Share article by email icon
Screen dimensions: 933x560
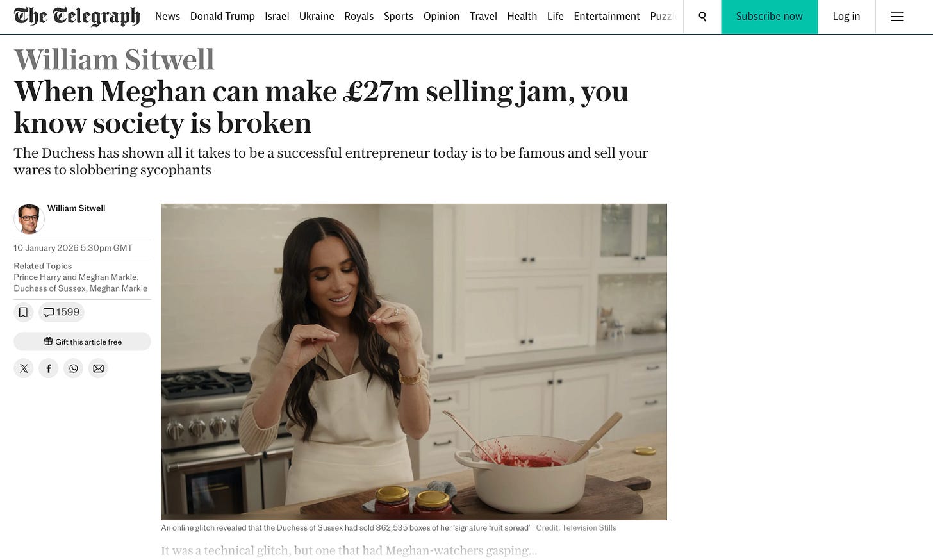[x=98, y=368]
